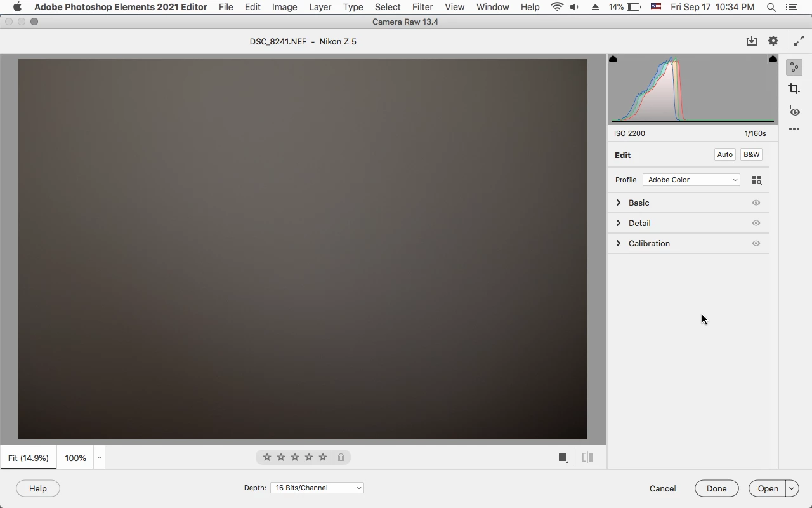This screenshot has height=508, width=812.
Task: Cycle preview settings square icon
Action: [563, 457]
